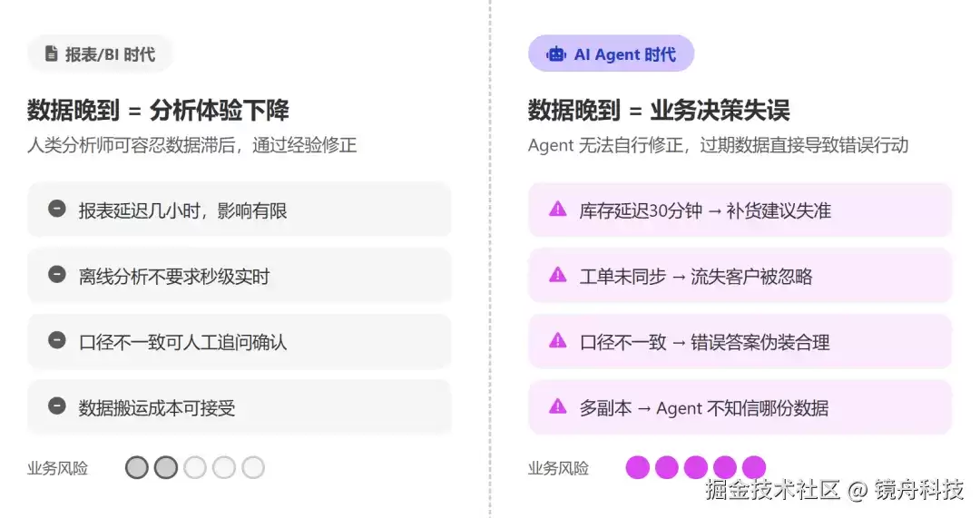Select the 报表/BI 时代 badge
980x518 pixels.
(100, 54)
